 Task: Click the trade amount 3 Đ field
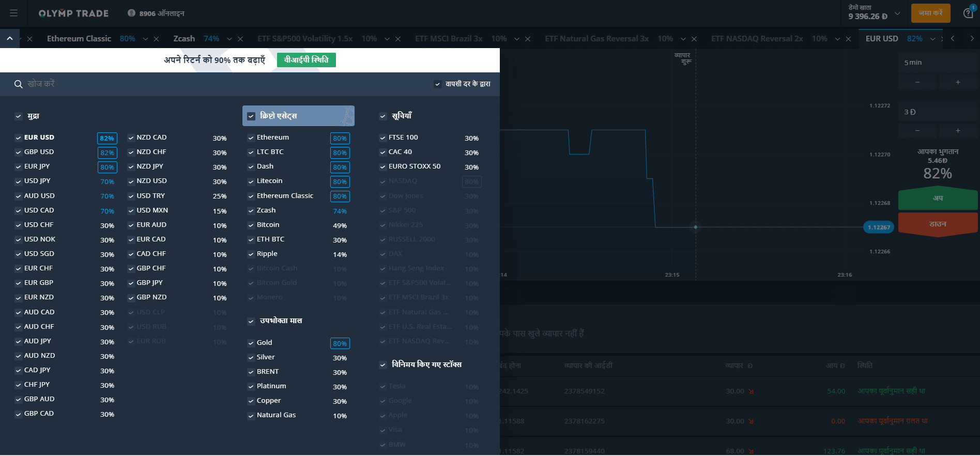938,112
